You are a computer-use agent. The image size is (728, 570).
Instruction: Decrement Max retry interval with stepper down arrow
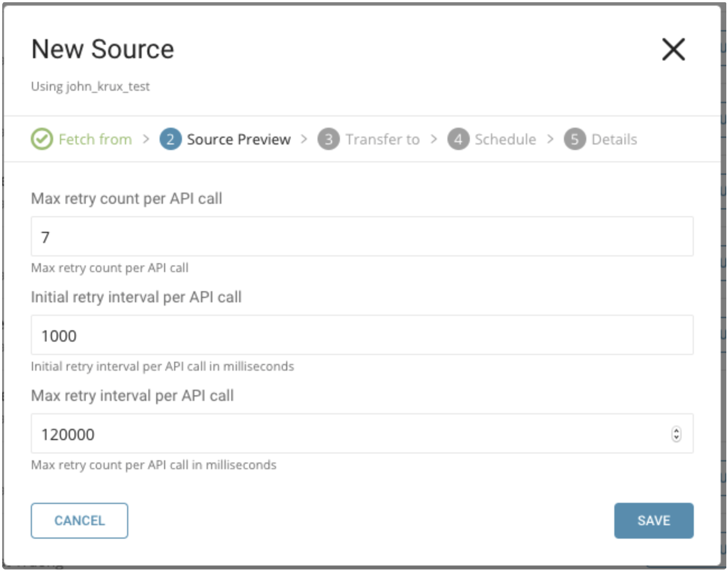676,437
